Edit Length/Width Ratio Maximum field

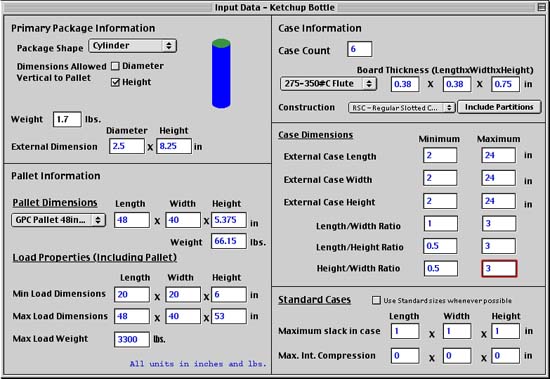point(499,224)
